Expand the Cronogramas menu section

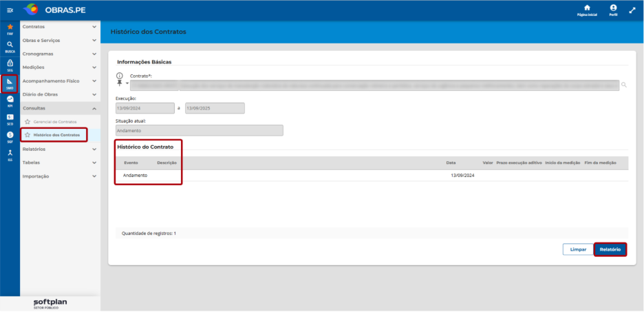[x=60, y=54]
